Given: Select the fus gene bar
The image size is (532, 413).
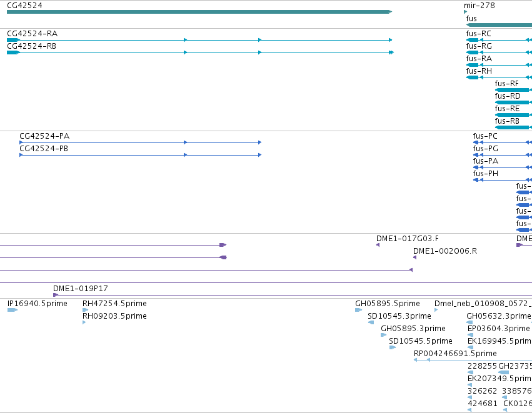Looking at the screenshot, I should (x=499, y=25).
